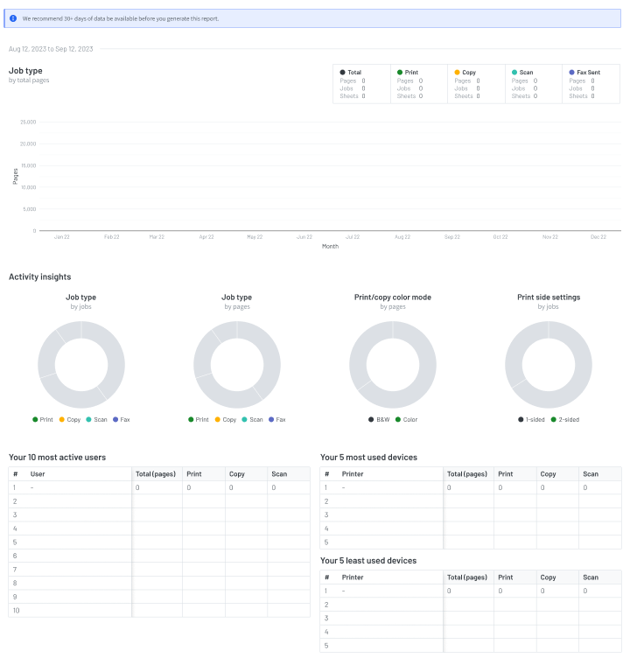644x658 pixels.
Task: Click the Aug 12, 2023 to Sep 12, 2023 date range
Action: (51, 49)
